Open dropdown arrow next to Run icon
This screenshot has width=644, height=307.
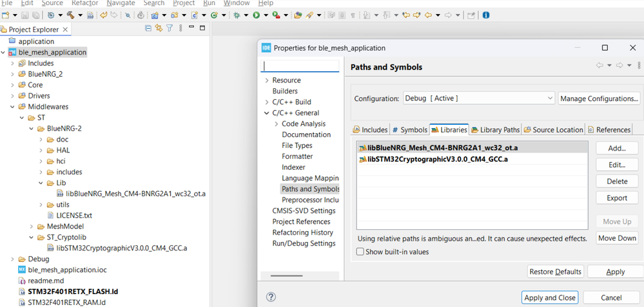[266, 15]
